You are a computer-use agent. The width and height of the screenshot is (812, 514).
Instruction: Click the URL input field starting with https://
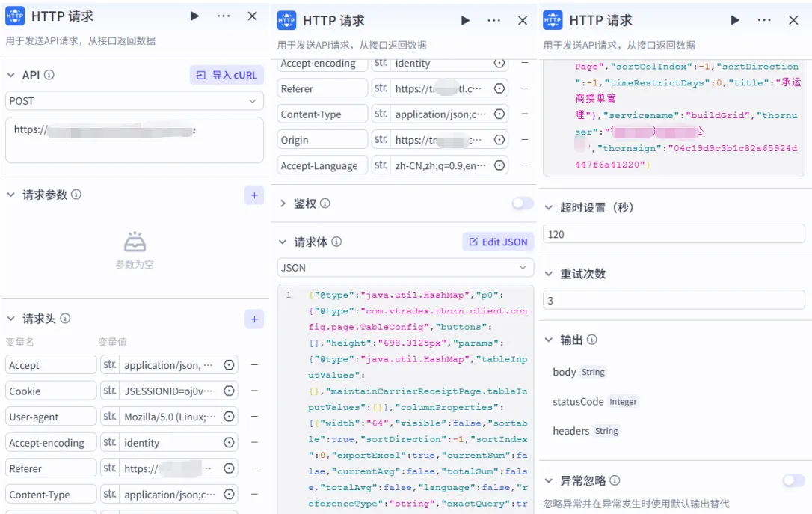134,140
